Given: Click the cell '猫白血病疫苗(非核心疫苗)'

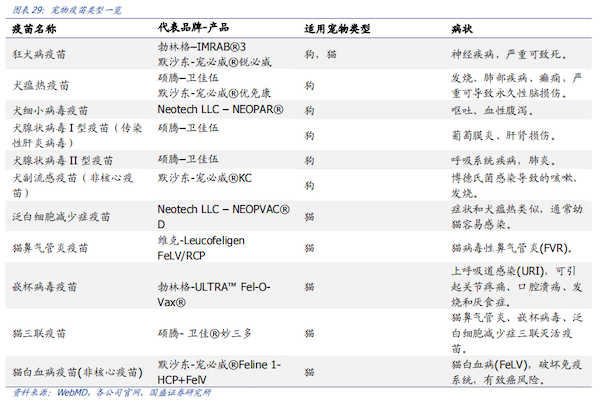Looking at the screenshot, I should coord(77,372).
